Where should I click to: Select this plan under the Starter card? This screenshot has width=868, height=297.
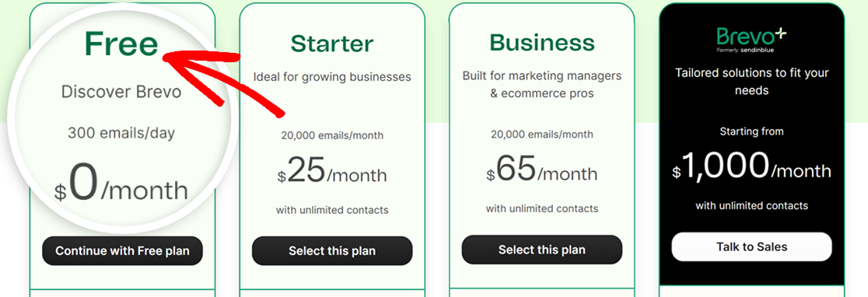pos(332,251)
